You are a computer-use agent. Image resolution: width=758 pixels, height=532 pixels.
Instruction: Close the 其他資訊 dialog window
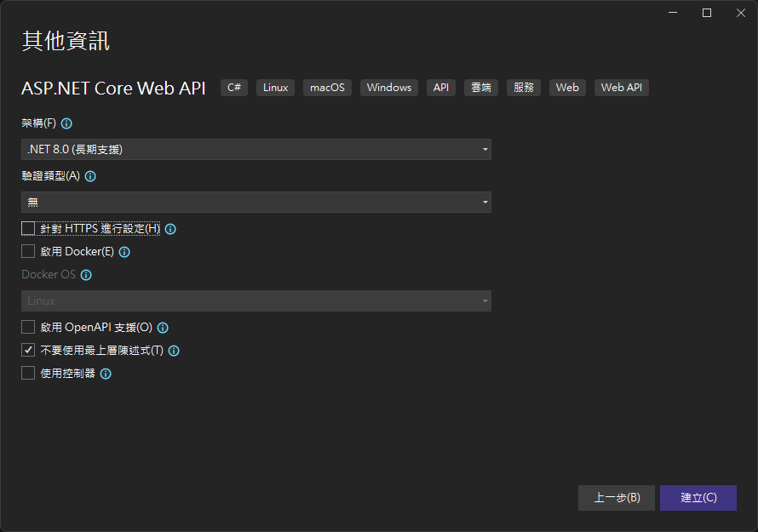click(741, 13)
